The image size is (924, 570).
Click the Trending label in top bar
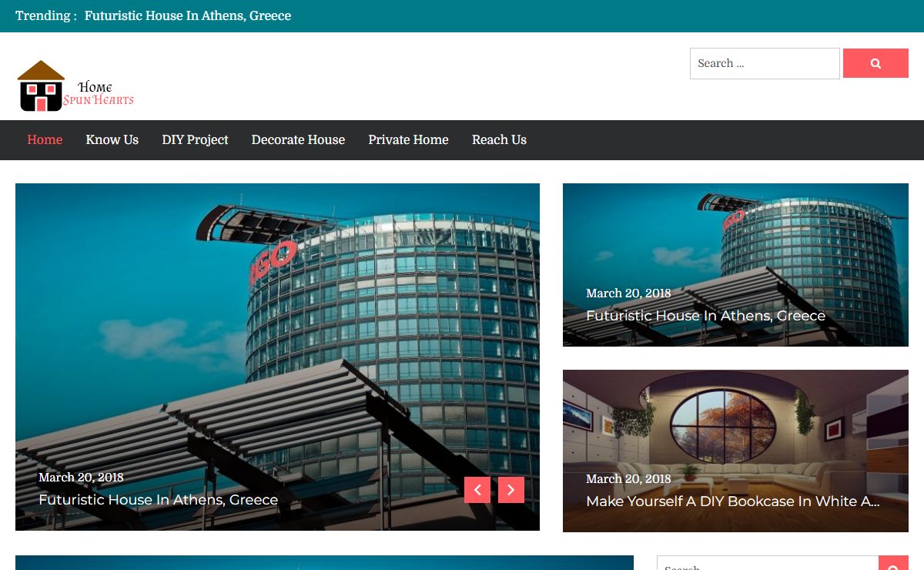[45, 15]
